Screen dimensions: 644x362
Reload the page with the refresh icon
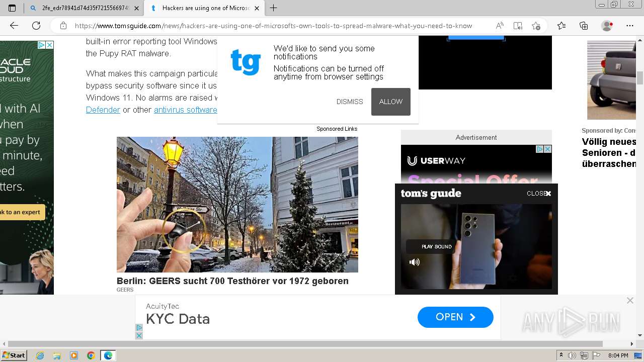pyautogui.click(x=36, y=26)
